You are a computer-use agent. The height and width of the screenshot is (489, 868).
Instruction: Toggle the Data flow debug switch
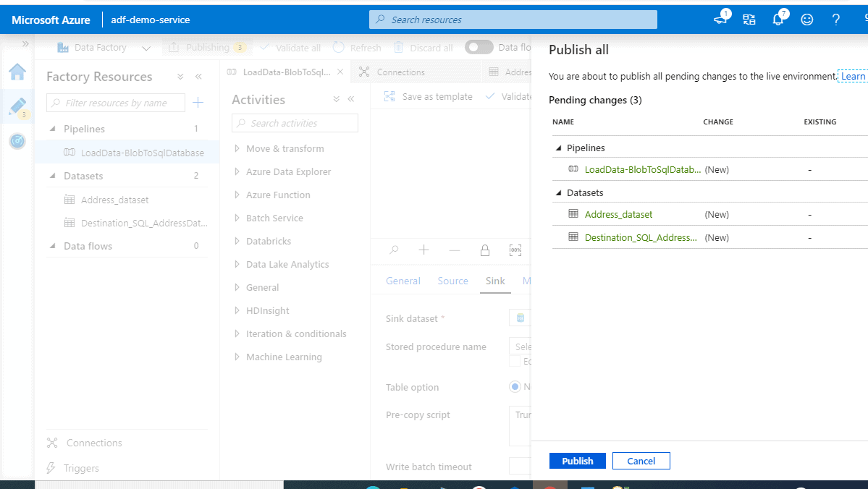[x=479, y=48]
